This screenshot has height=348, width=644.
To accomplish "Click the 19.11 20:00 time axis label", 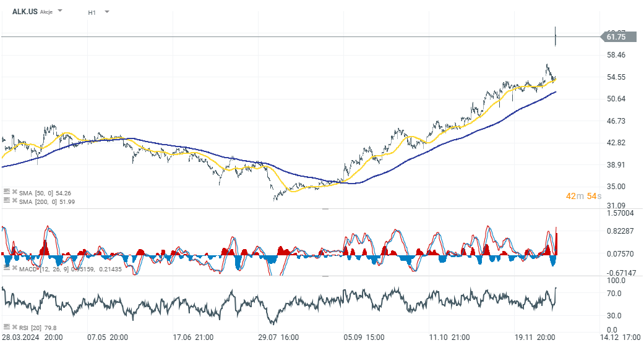I will pyautogui.click(x=535, y=337).
